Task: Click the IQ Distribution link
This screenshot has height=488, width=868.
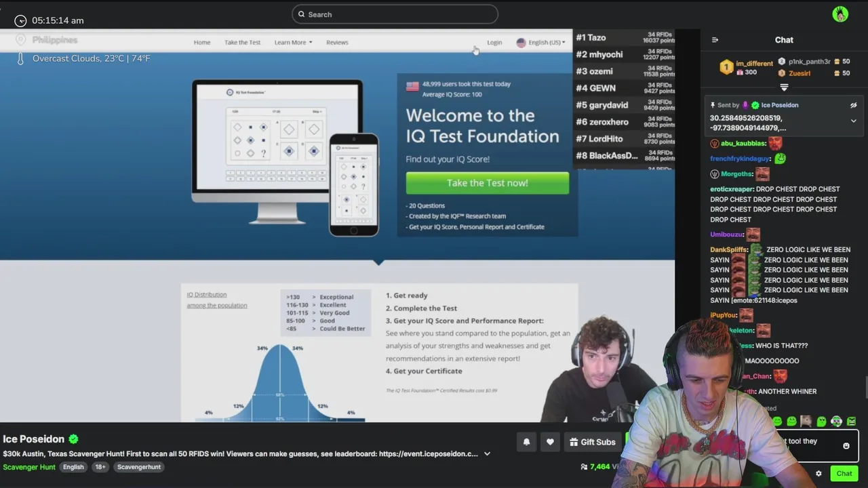Action: tap(207, 295)
